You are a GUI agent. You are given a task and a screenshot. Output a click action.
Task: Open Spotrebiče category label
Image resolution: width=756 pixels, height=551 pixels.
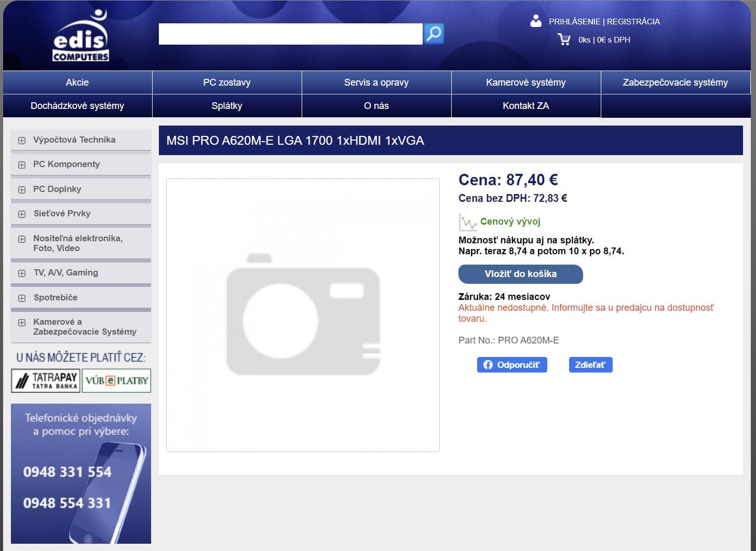coord(56,297)
